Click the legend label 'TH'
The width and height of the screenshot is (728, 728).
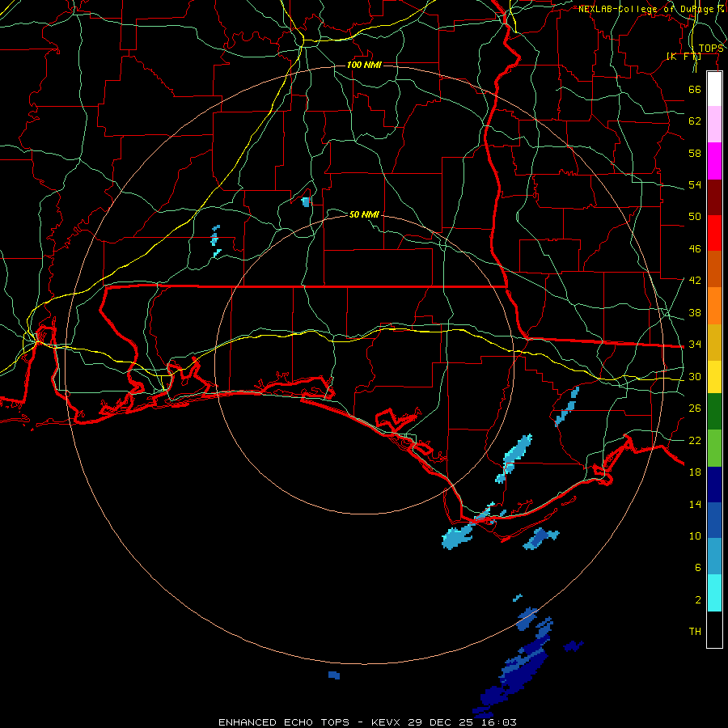pyautogui.click(x=695, y=632)
